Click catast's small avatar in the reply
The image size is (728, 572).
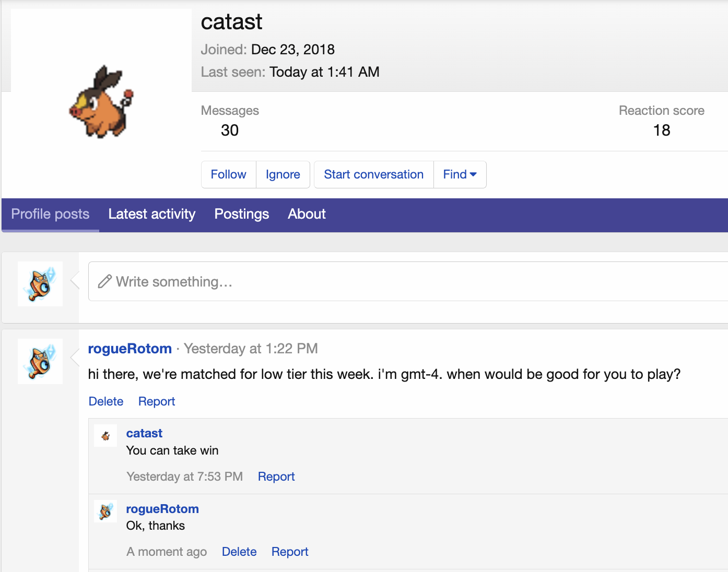105,435
